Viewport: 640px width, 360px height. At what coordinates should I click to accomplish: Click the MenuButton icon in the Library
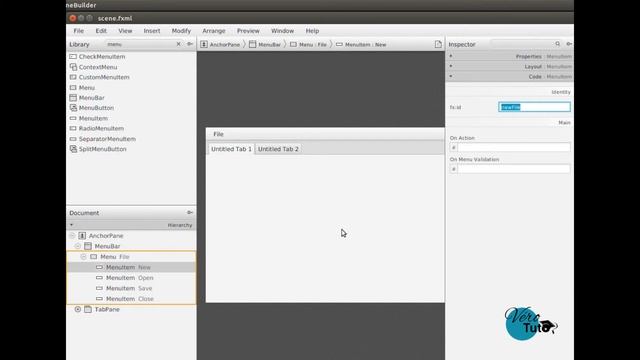tap(73, 108)
